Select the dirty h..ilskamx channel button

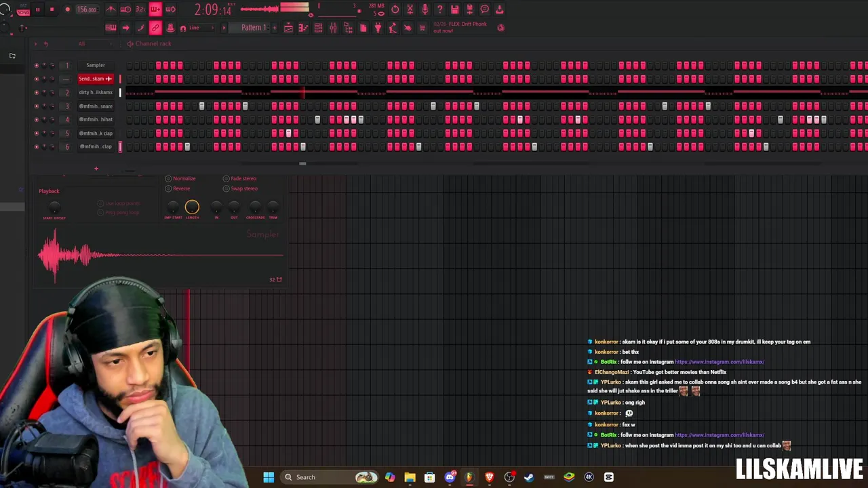tap(96, 92)
